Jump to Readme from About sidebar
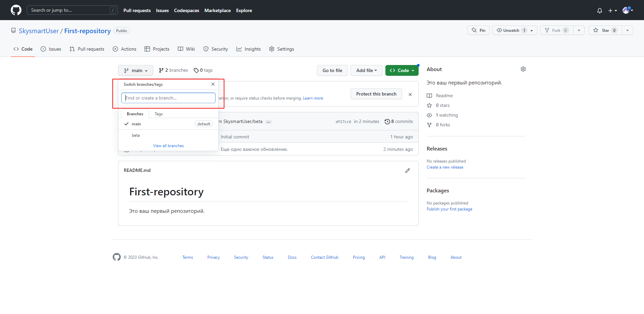 pos(440,96)
